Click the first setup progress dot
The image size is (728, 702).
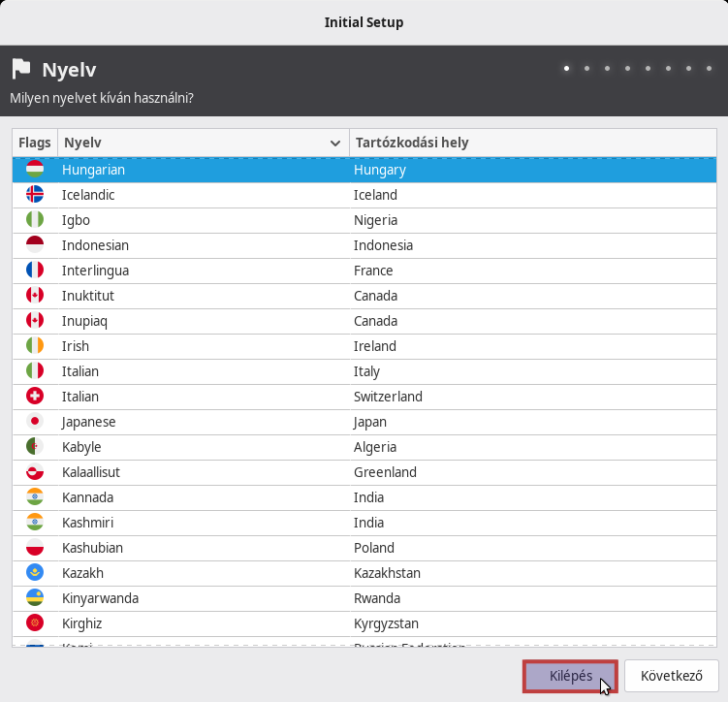coord(566,69)
